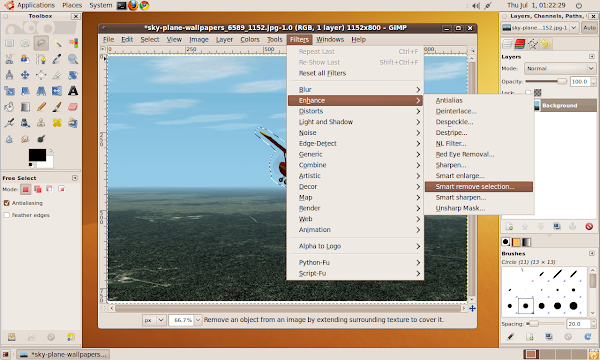This screenshot has width=600, height=360.
Task: Enable Feather edges checkbox
Action: click(7, 215)
